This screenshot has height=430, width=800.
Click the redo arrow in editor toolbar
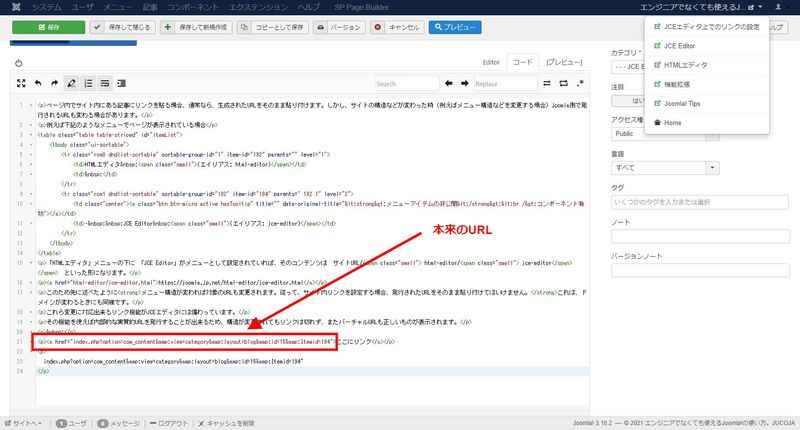click(53, 84)
